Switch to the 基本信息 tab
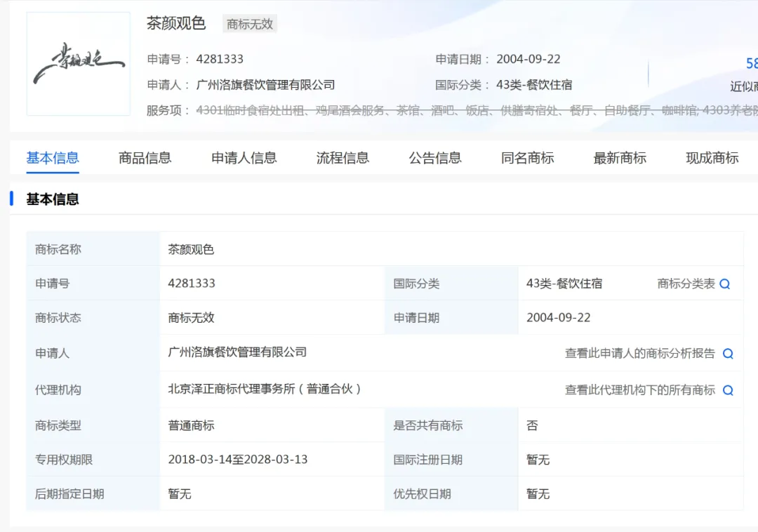 (x=53, y=158)
